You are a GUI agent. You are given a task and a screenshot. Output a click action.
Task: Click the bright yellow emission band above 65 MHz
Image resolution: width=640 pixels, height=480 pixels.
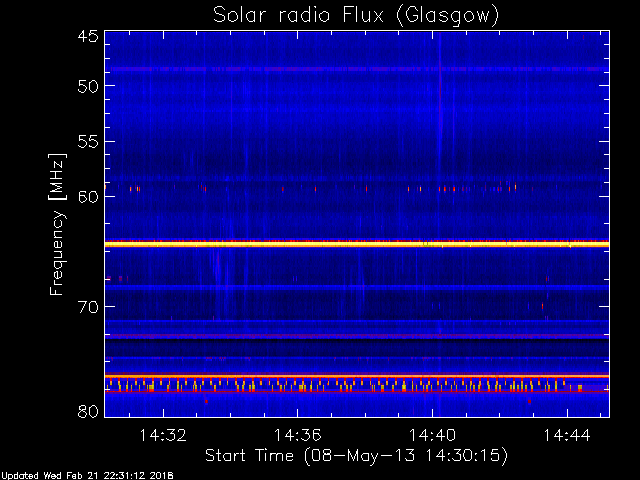point(357,244)
